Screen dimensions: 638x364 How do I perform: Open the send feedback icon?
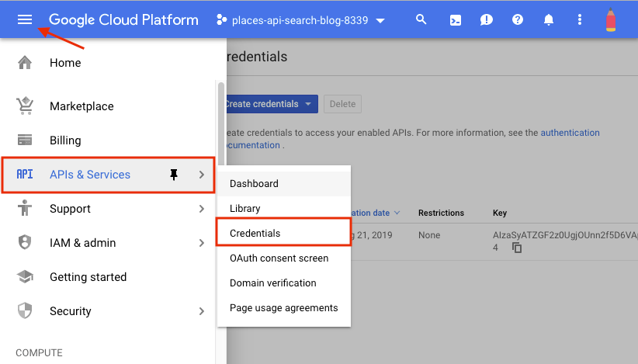click(486, 19)
